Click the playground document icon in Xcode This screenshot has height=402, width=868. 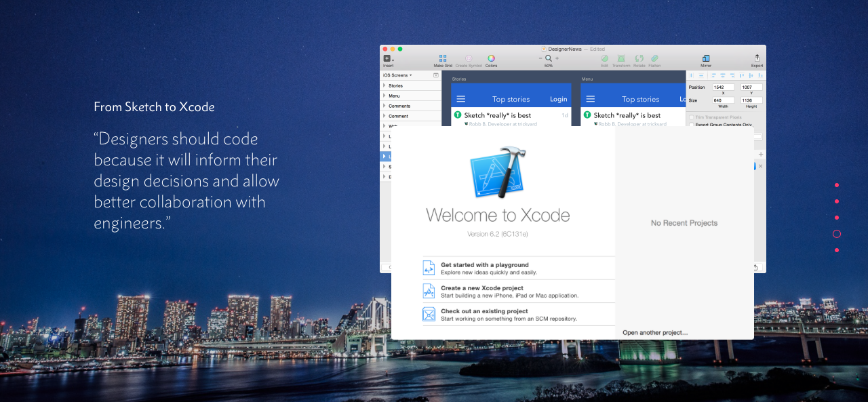click(429, 268)
